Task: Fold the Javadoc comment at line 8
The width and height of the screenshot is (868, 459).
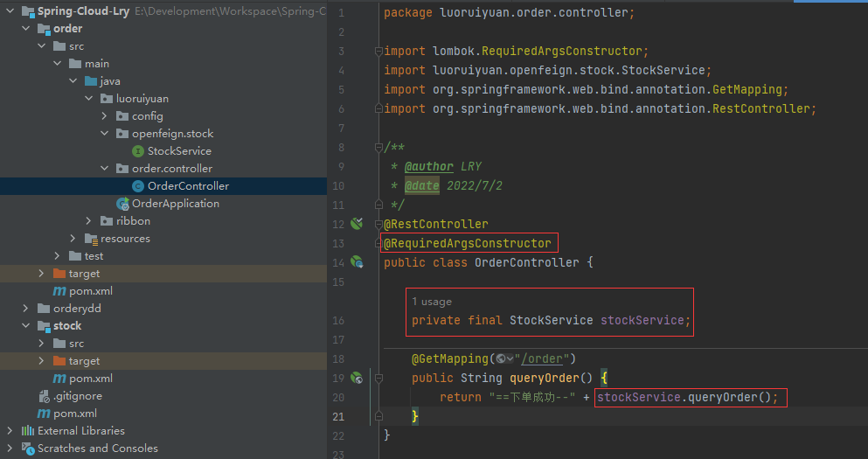Action: click(378, 147)
